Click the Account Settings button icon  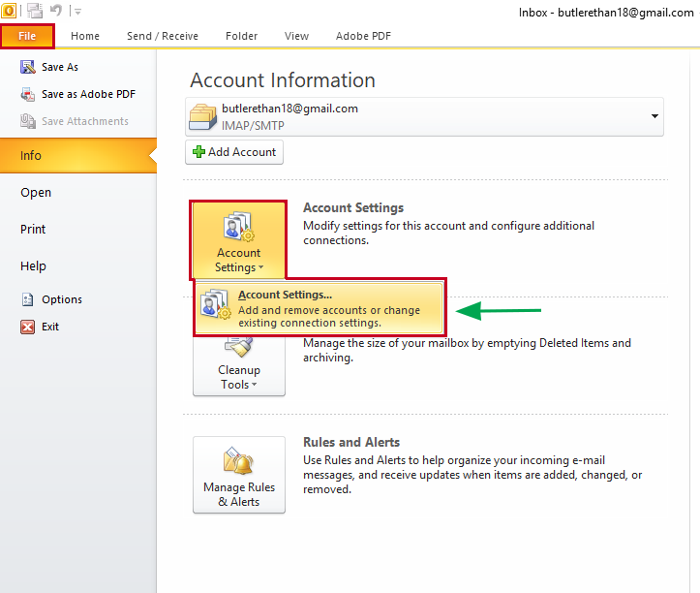239,227
